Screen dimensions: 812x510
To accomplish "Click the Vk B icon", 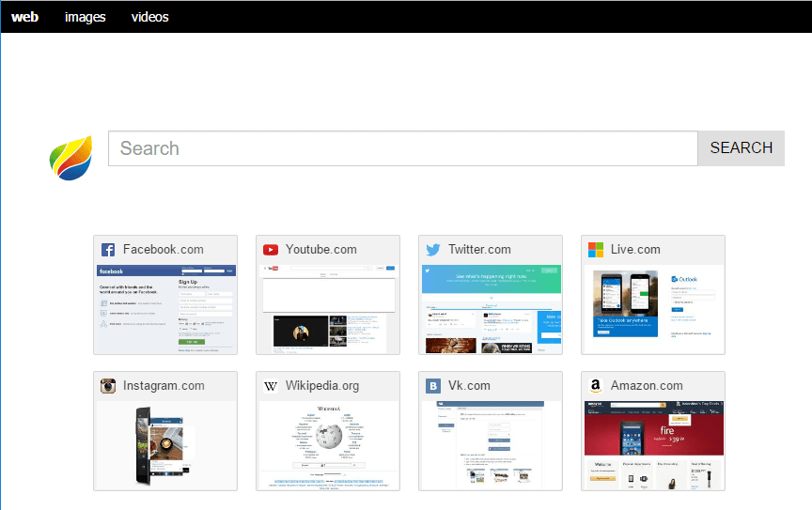I will (x=433, y=386).
